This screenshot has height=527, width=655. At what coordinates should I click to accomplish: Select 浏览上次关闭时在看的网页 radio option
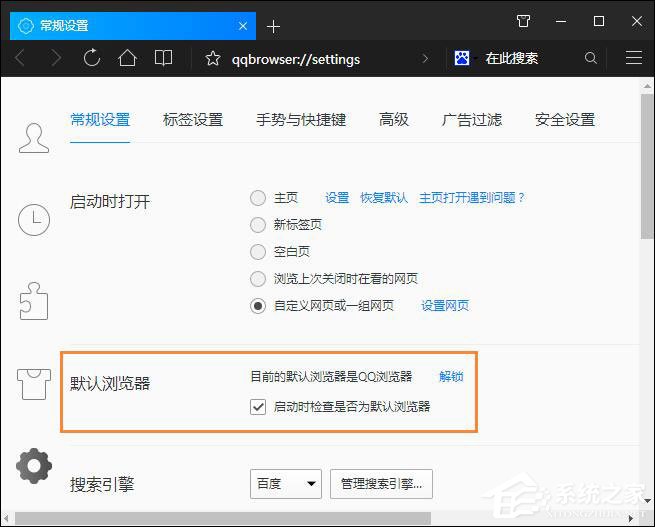[x=258, y=279]
